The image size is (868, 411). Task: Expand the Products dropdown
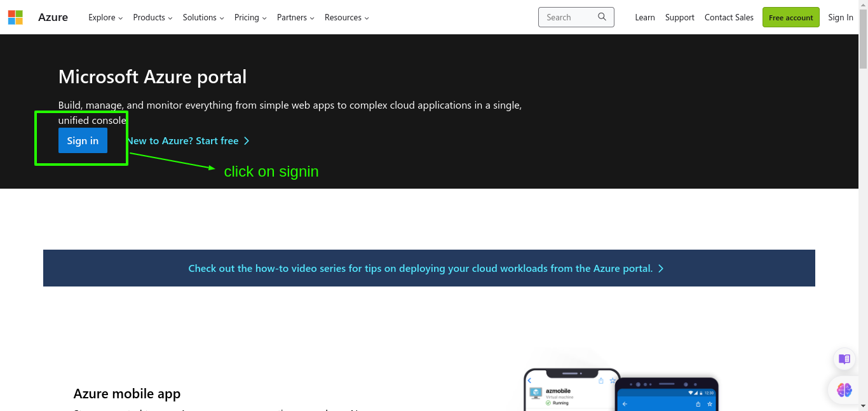coord(152,18)
